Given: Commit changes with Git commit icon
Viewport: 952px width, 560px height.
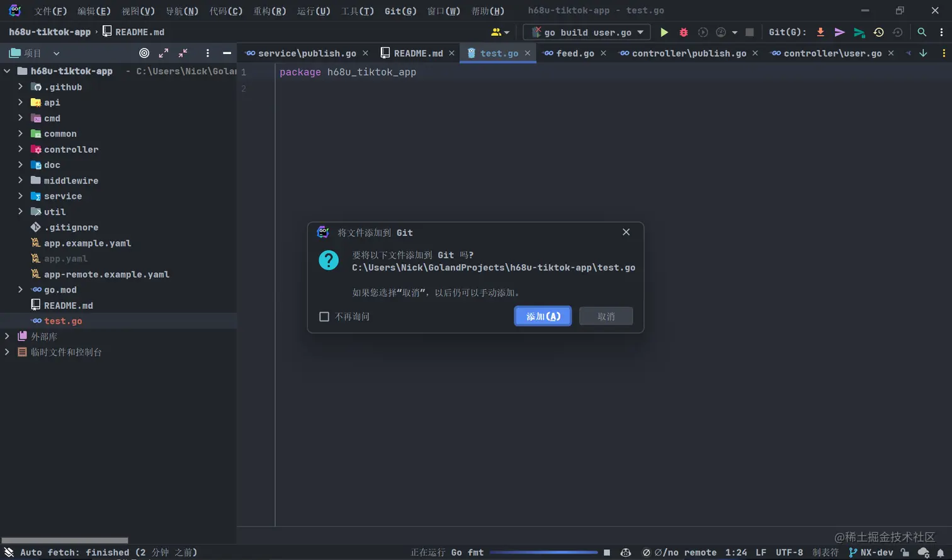Looking at the screenshot, I should (839, 32).
